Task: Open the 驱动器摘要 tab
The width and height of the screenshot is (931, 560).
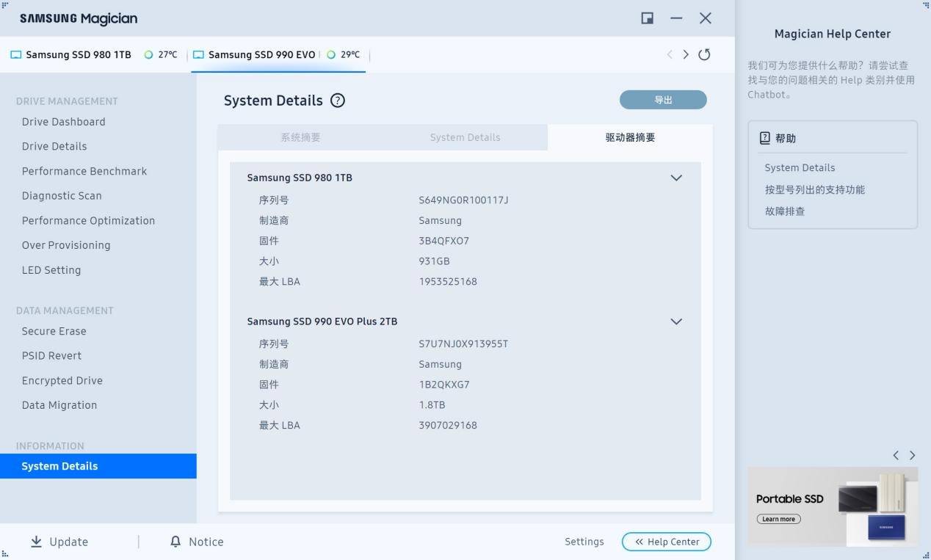Action: pyautogui.click(x=630, y=137)
